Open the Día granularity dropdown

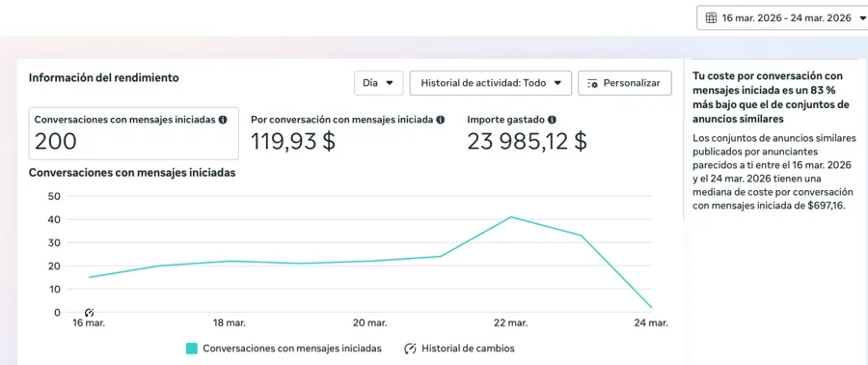tap(379, 83)
